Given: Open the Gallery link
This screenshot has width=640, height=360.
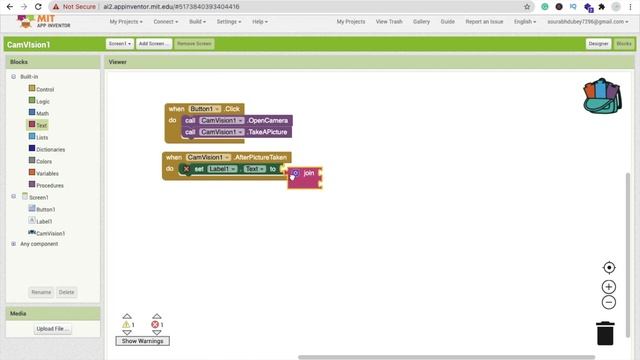Looking at the screenshot, I should click(421, 22).
